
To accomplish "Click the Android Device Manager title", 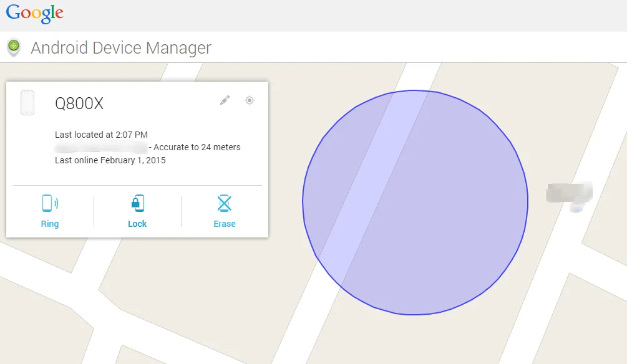I will point(121,47).
